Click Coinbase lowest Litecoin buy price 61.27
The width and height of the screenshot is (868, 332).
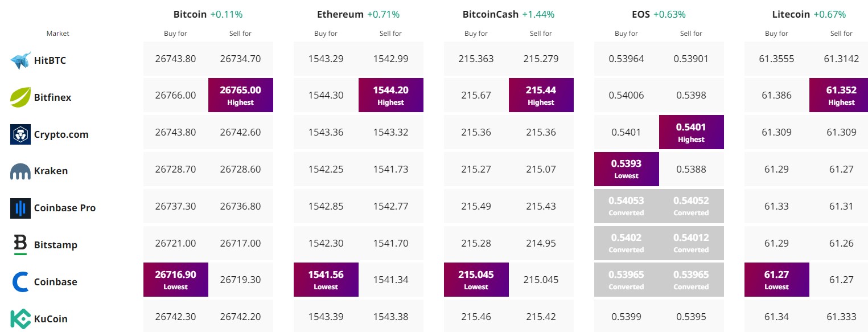coord(776,280)
